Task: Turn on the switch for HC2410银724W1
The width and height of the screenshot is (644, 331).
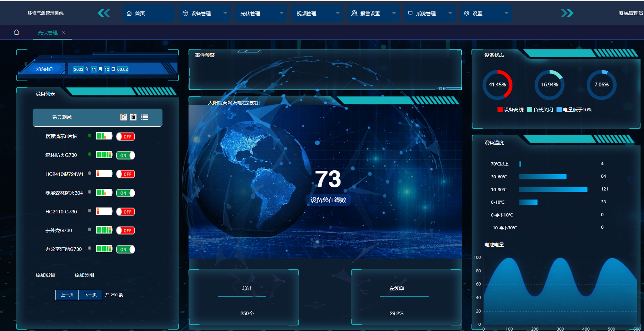Action: pos(125,174)
